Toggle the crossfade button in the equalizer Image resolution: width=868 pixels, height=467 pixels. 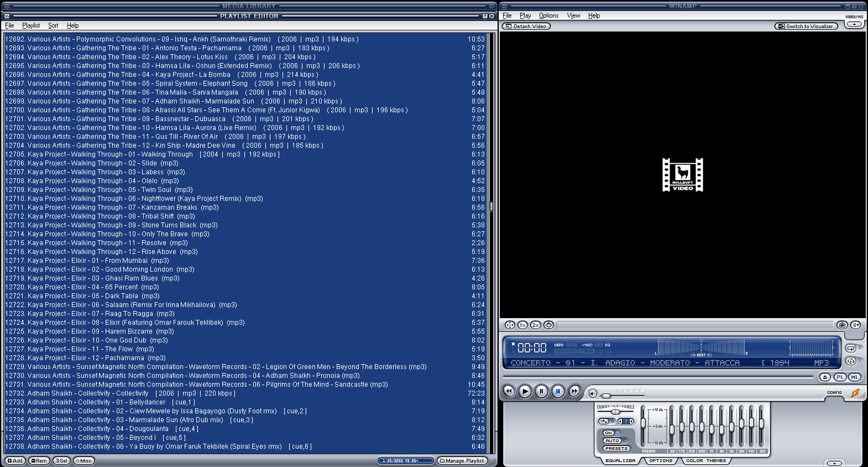click(x=603, y=422)
